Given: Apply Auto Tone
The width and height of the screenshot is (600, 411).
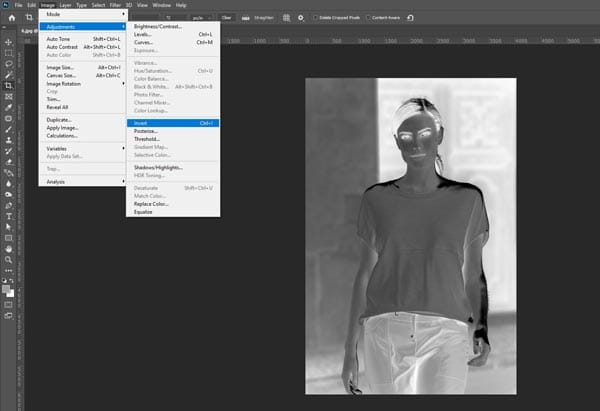Looking at the screenshot, I should click(83, 39).
